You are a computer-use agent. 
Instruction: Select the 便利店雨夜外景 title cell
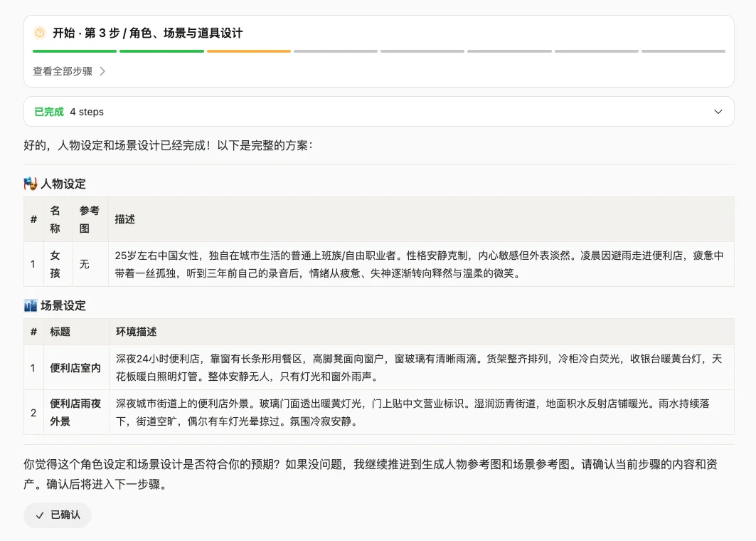(x=75, y=412)
